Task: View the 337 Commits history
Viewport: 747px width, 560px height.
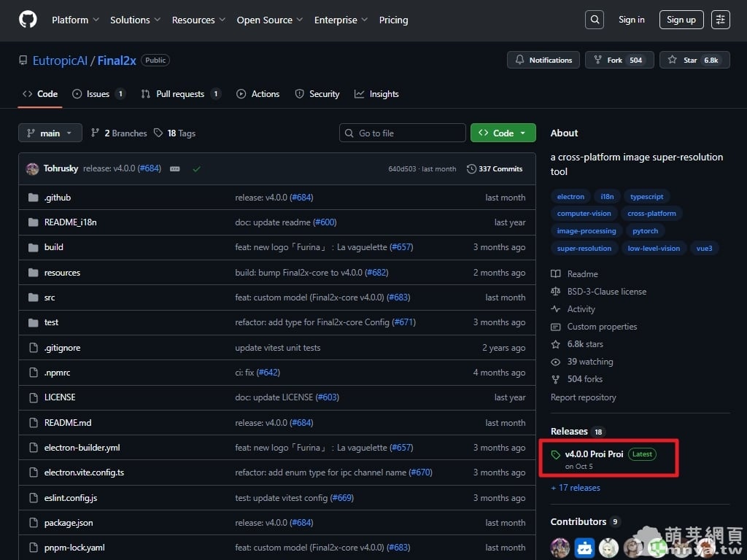Action: coord(495,169)
